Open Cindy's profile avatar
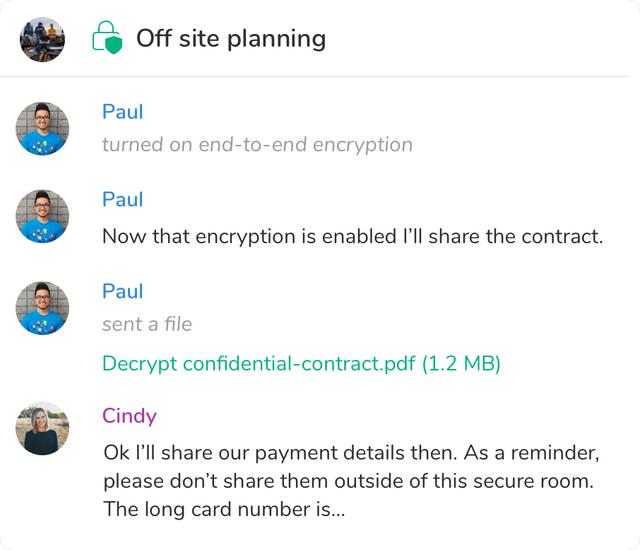Image resolution: width=640 pixels, height=550 pixels. point(42,429)
